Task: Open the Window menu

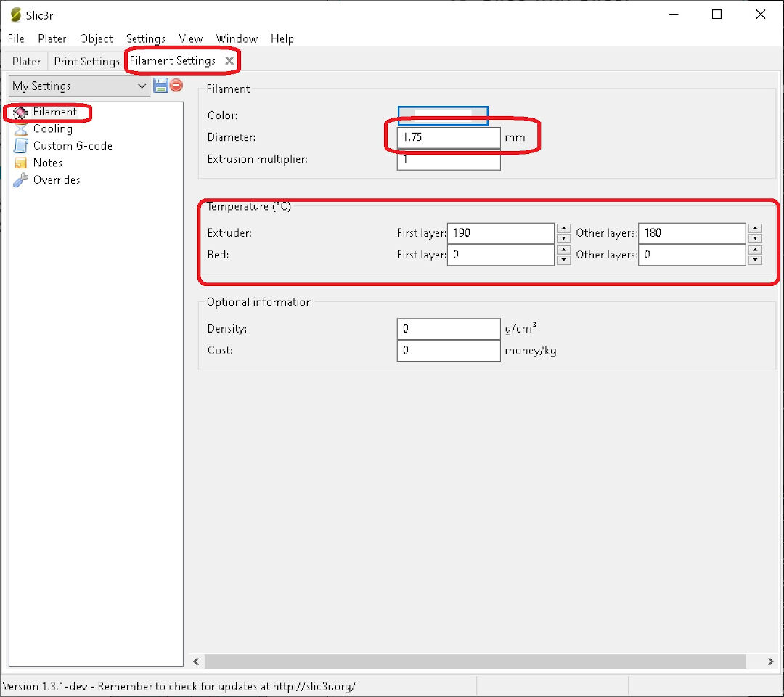Action: click(237, 38)
